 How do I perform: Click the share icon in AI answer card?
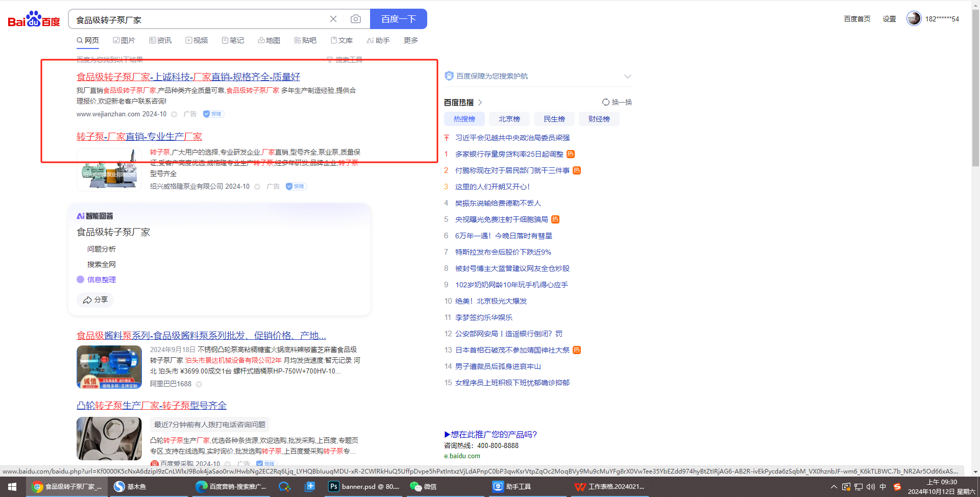(88, 300)
